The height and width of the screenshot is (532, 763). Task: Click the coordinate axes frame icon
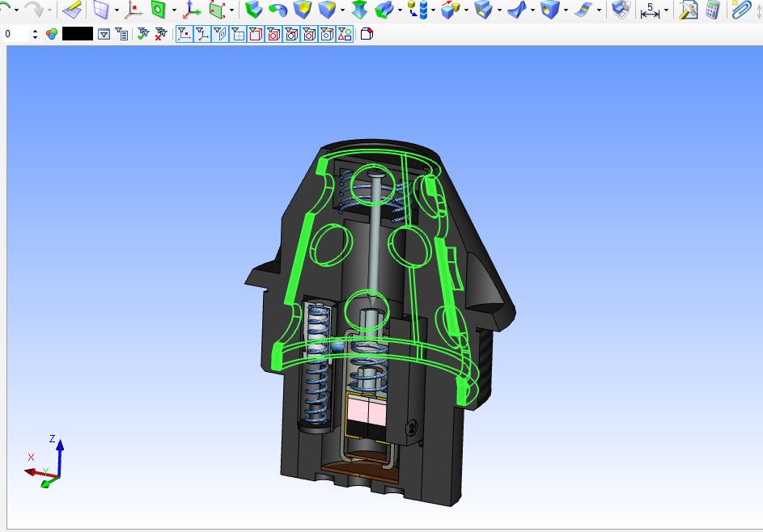(192, 10)
